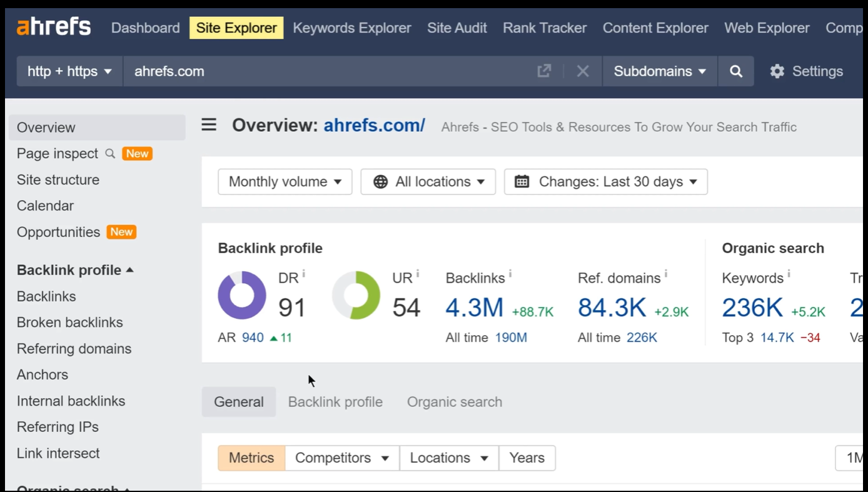Open Site structure in the sidebar
Screen dimensions: 868x492
(x=58, y=180)
